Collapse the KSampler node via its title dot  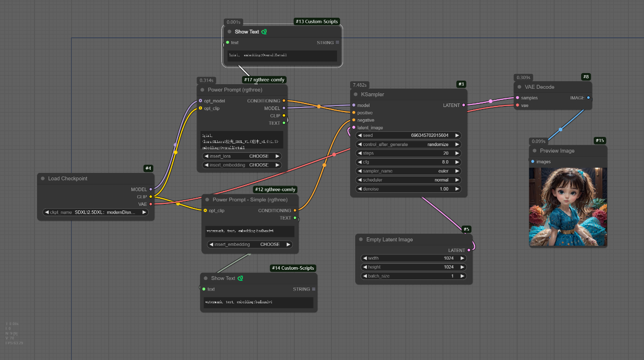pos(355,94)
